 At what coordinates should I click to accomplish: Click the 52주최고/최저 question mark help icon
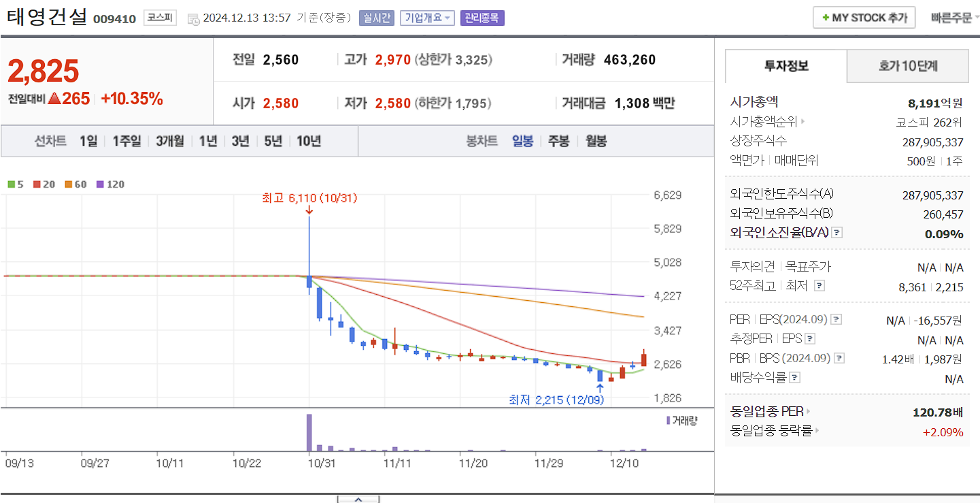[x=819, y=287]
